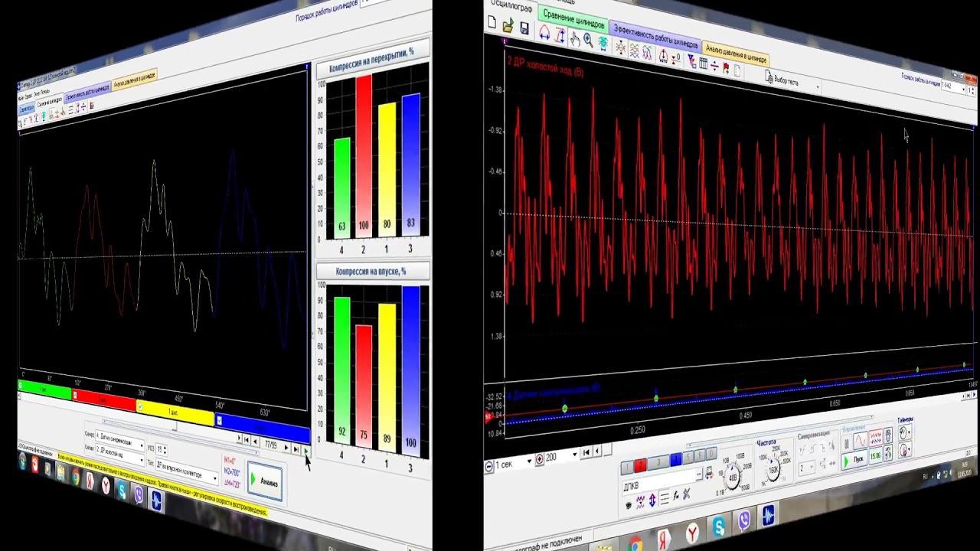Image resolution: width=980 pixels, height=551 pixels.
Task: Switch to Сравнение цилиндров tab in right window
Action: (x=573, y=19)
